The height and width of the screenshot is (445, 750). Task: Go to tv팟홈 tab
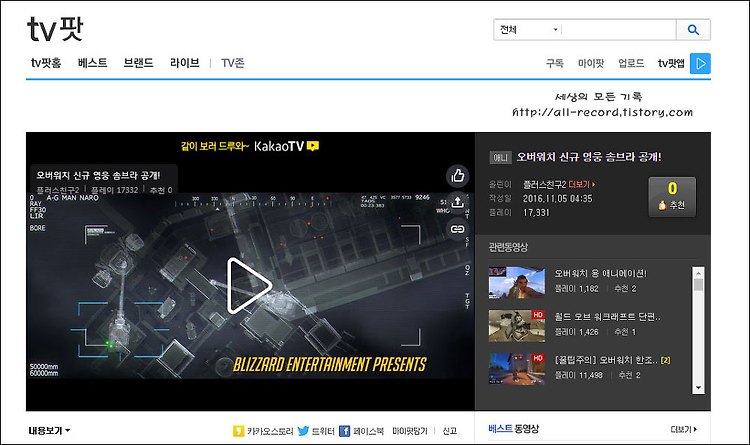(x=46, y=63)
